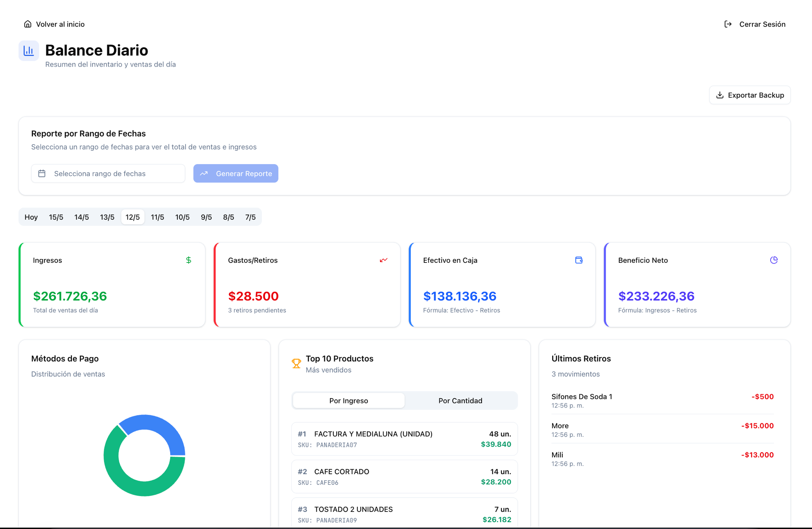The image size is (812, 529).
Task: Open product row TOSTADO 2 UNIDADES
Action: (404, 513)
